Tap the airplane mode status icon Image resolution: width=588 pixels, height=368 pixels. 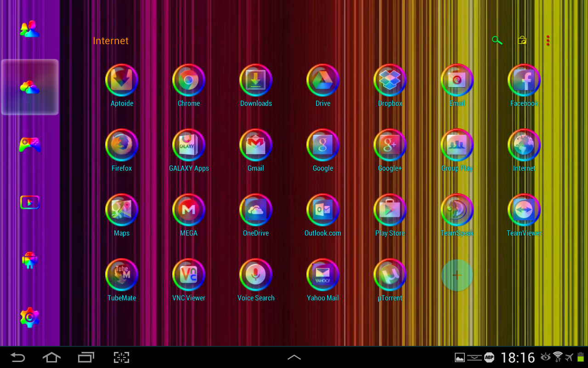569,357
